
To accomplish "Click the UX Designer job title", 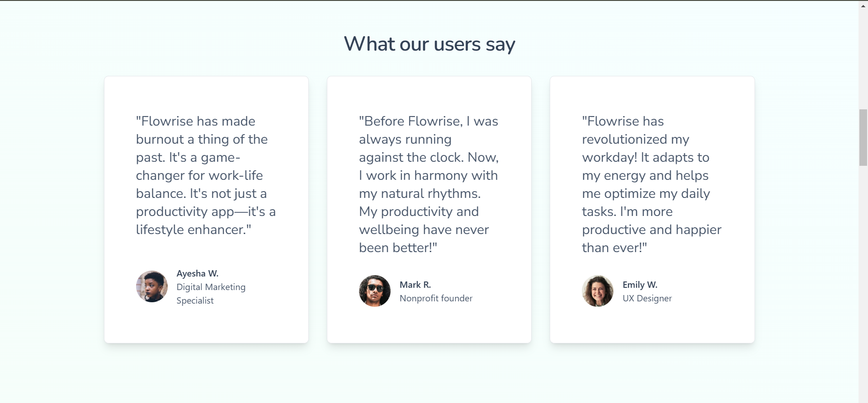I will coord(647,298).
